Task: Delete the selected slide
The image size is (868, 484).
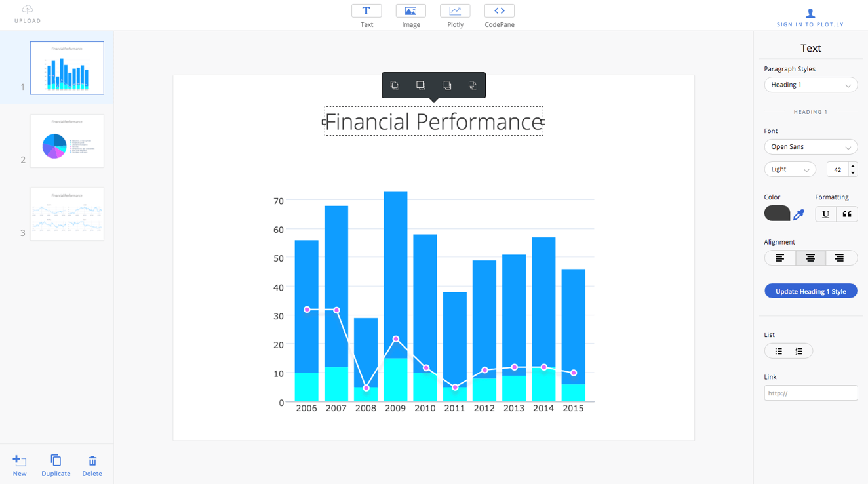Action: coord(92,466)
